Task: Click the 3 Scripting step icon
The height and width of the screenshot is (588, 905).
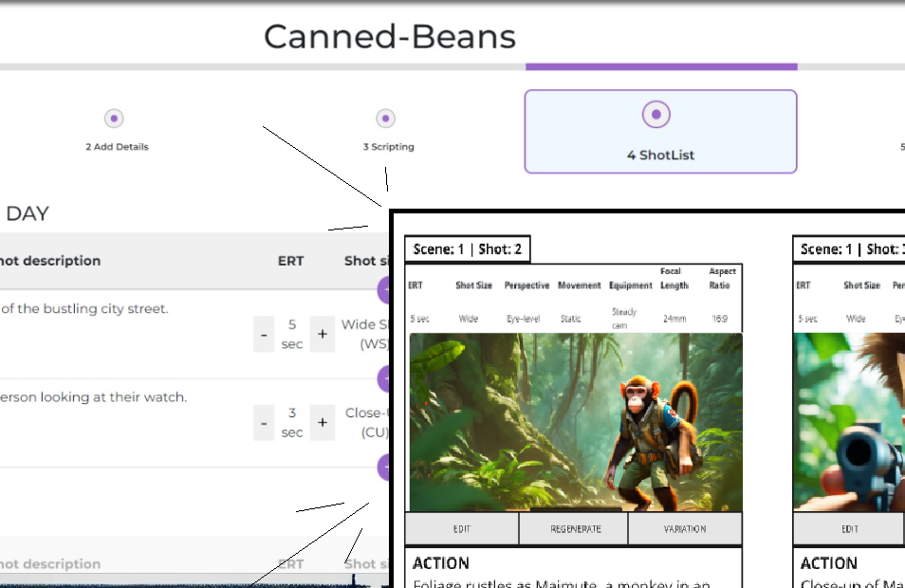Action: coord(386,119)
